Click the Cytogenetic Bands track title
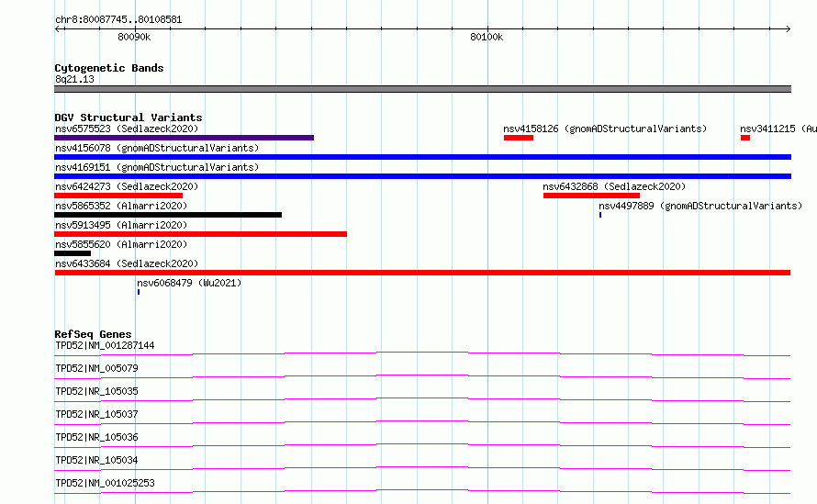This screenshot has height=504, width=817. (109, 68)
